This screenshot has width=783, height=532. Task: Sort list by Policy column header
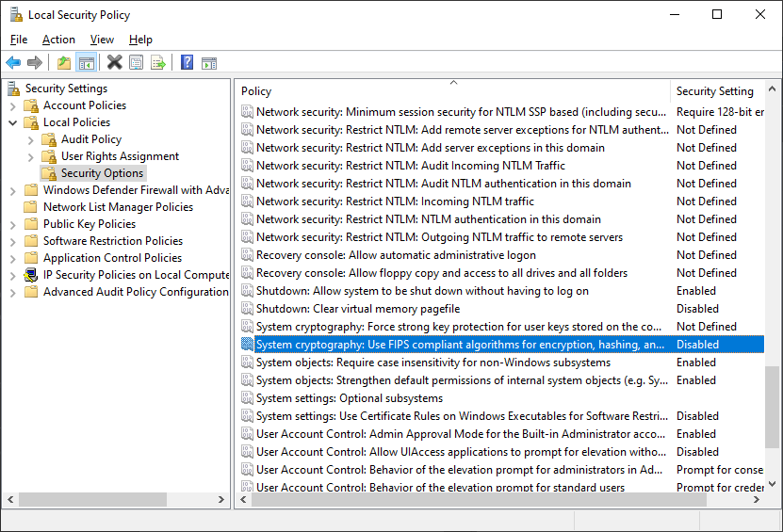pos(453,91)
